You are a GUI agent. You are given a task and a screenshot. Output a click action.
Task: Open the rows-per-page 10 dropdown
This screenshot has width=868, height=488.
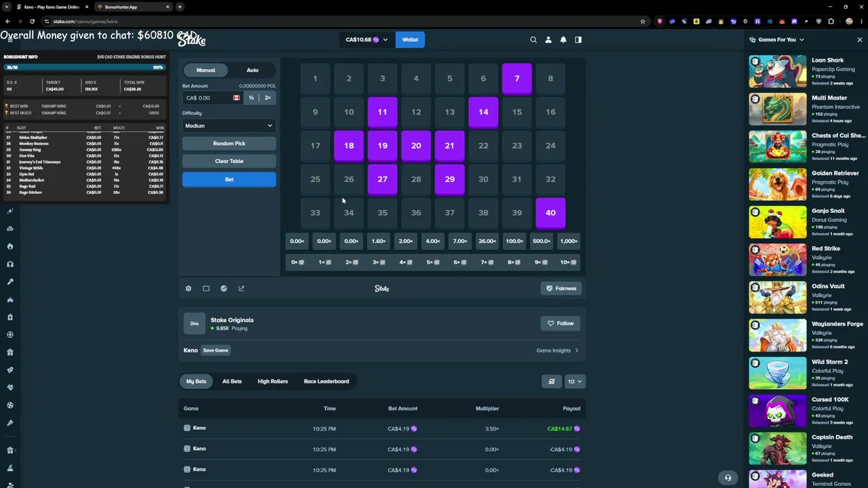click(574, 382)
